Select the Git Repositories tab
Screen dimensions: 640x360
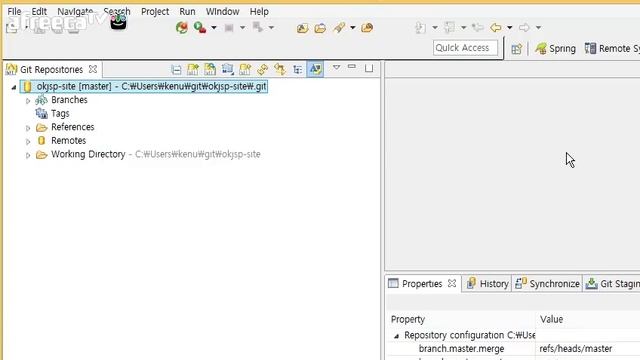[51, 69]
